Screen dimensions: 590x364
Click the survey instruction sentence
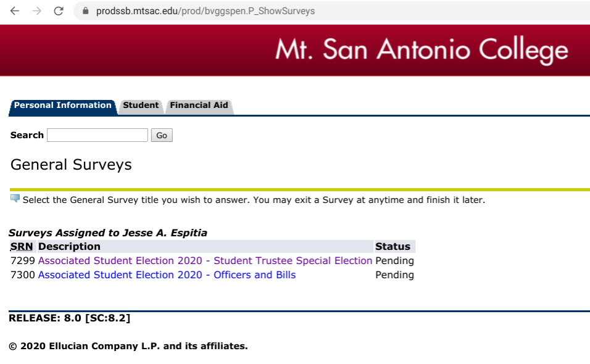pyautogui.click(x=254, y=200)
